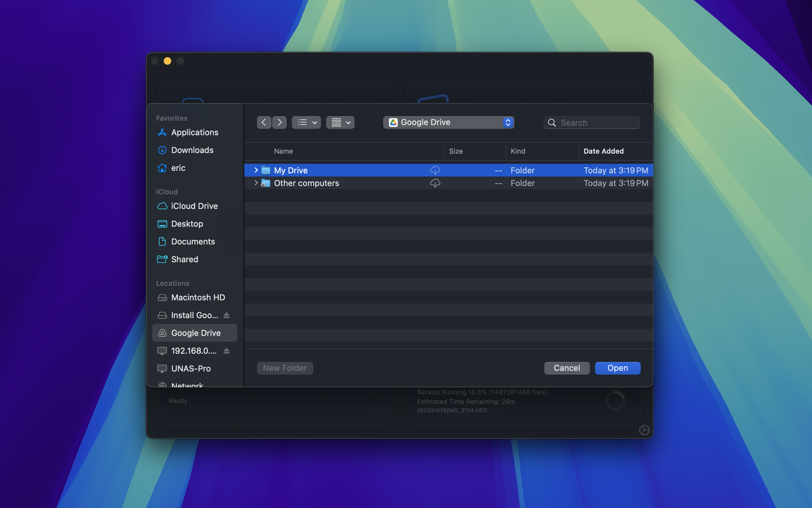Eject the 192.168.0.... server
This screenshot has width=812, height=508.
tap(226, 351)
